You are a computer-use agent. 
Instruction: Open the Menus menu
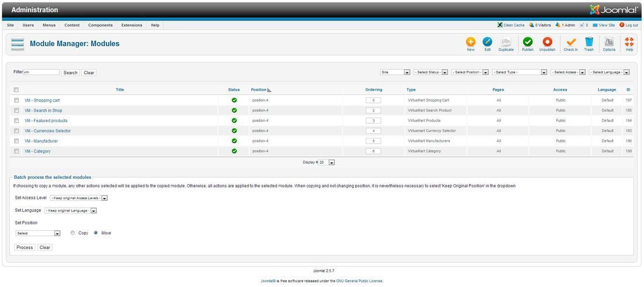(49, 25)
